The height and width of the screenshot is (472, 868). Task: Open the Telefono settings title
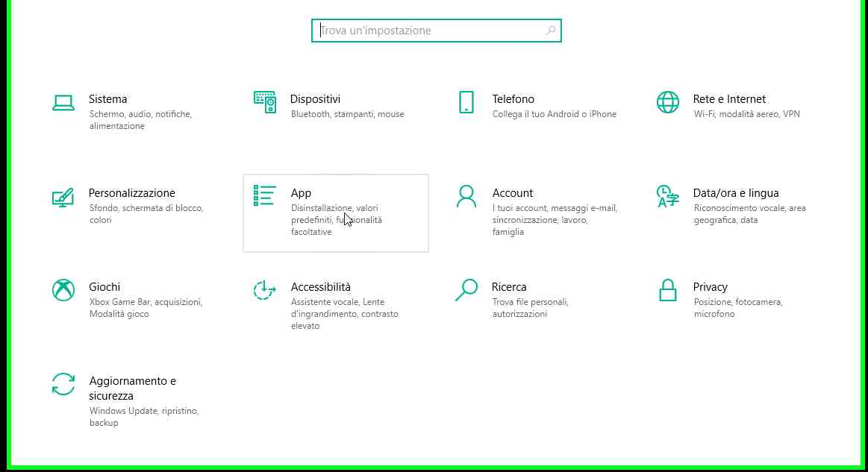pos(513,99)
